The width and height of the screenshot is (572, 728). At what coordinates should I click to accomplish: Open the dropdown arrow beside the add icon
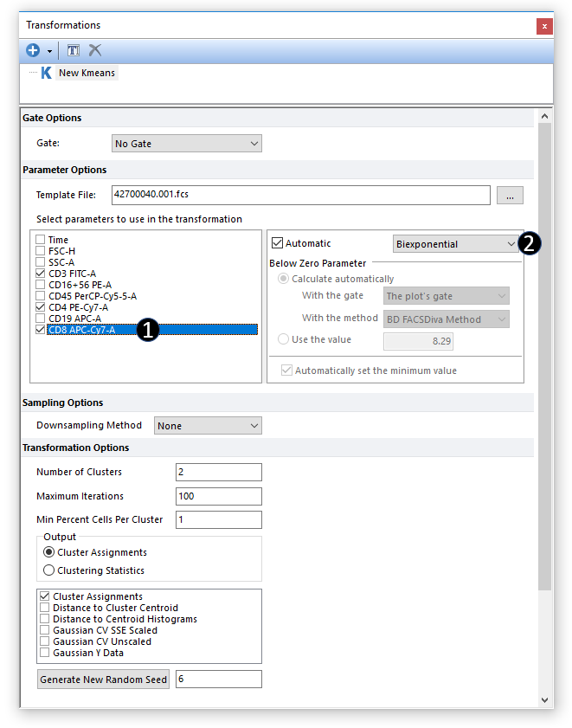tap(49, 52)
